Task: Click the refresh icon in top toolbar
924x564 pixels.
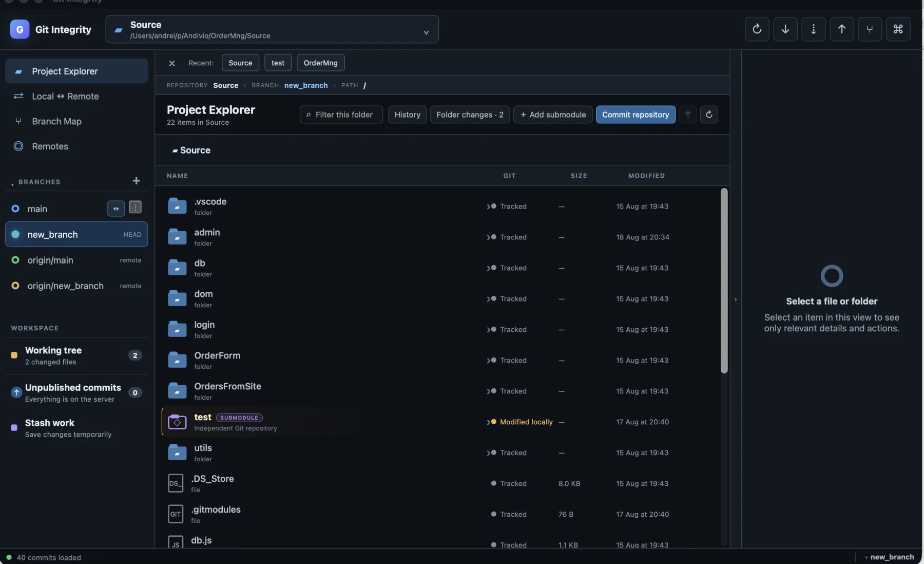Action: click(757, 29)
